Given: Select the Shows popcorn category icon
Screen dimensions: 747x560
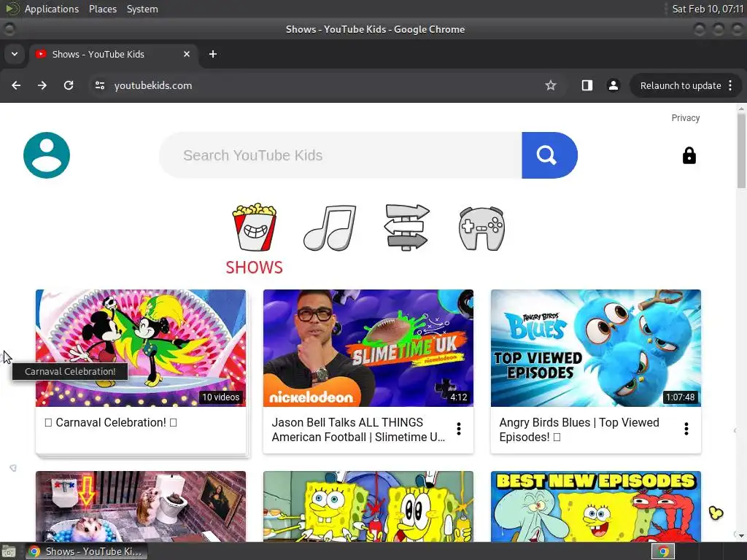Looking at the screenshot, I should click(x=255, y=227).
